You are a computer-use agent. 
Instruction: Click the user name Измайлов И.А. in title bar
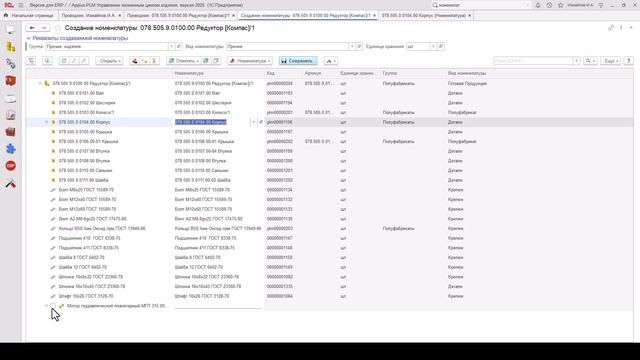[x=580, y=5]
